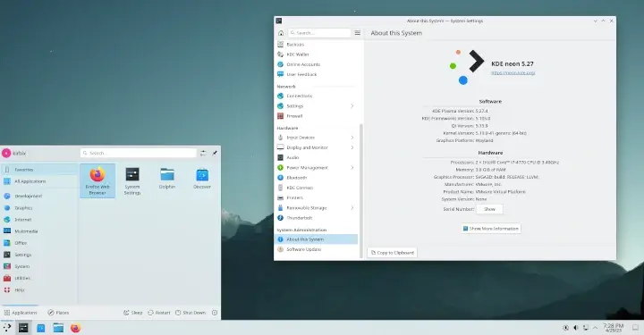Screen dimensions: 644x335
Task: Launch Firefox from the taskbar
Action: tap(75, 328)
